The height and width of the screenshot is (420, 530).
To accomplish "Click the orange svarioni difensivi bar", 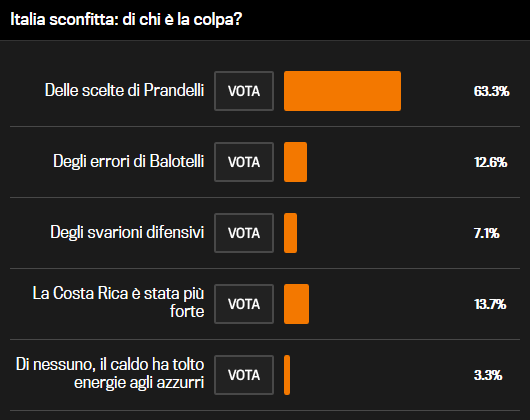I will (x=290, y=233).
